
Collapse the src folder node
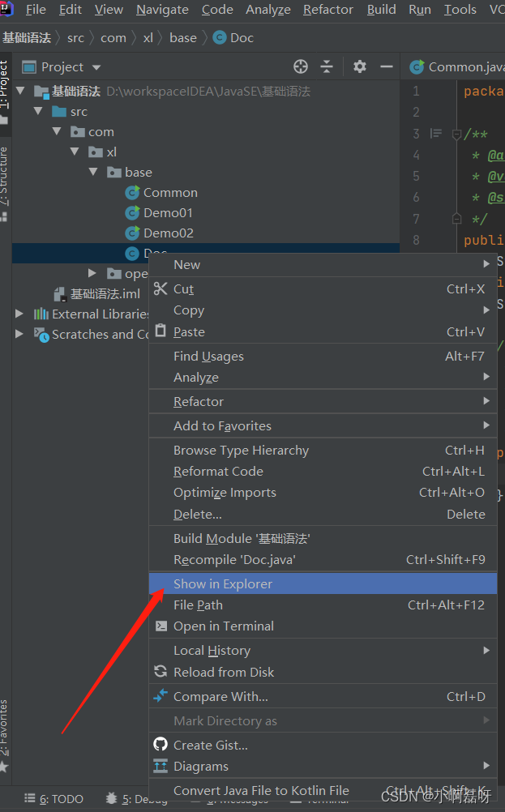coord(38,111)
